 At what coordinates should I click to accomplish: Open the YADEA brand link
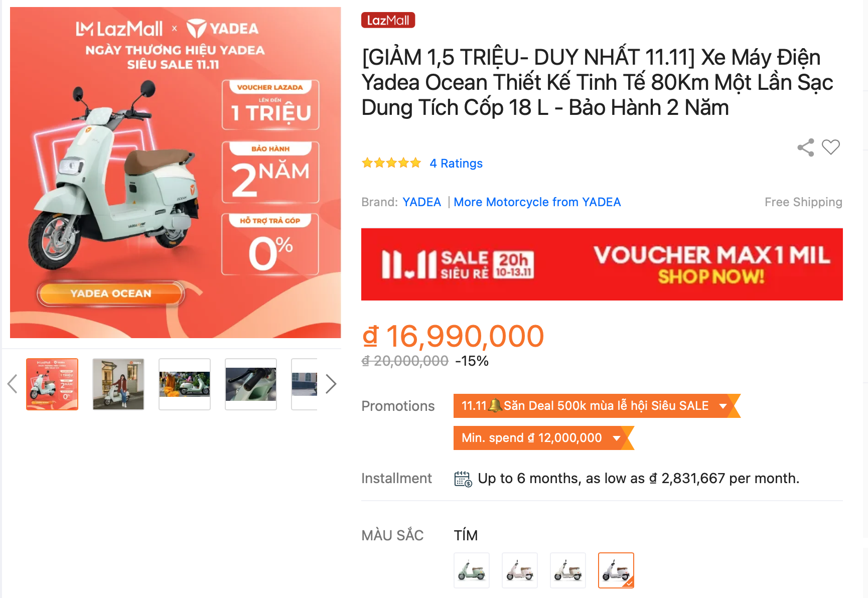(x=421, y=202)
